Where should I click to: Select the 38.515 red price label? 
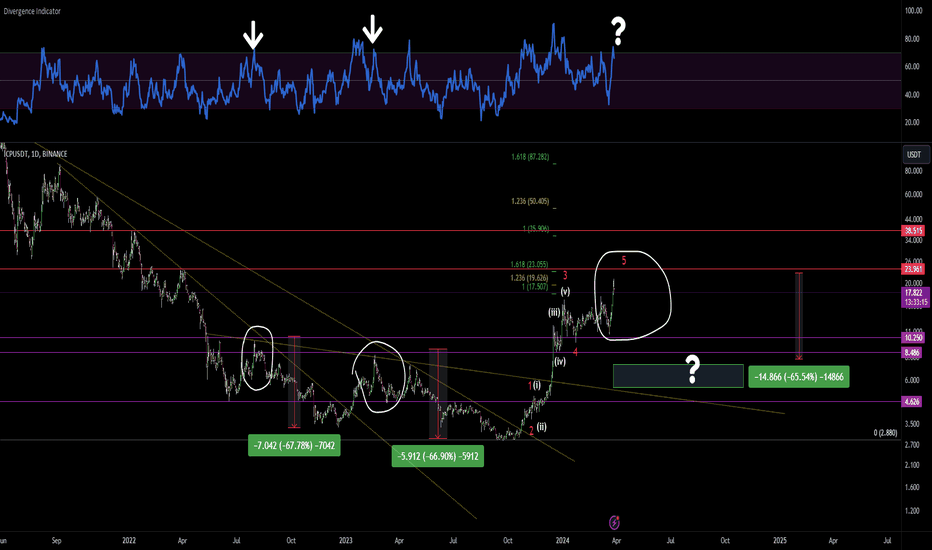click(912, 231)
